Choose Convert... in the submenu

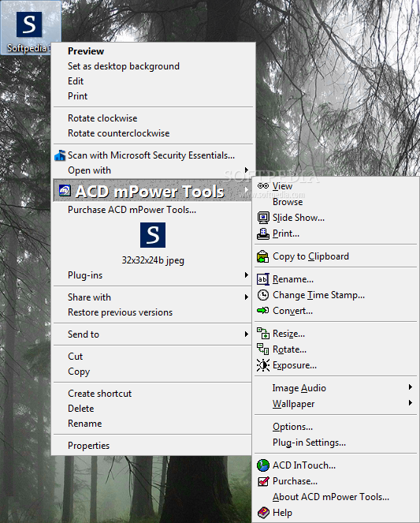[293, 311]
